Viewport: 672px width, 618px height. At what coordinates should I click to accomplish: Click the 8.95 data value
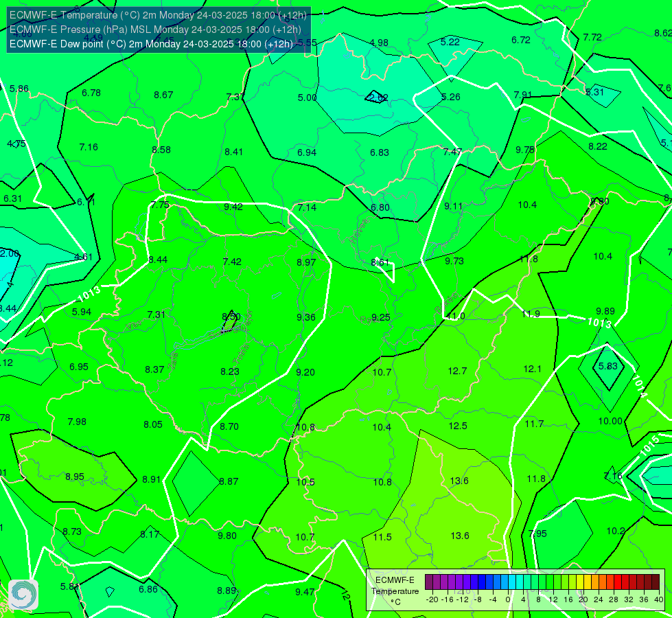[75, 477]
